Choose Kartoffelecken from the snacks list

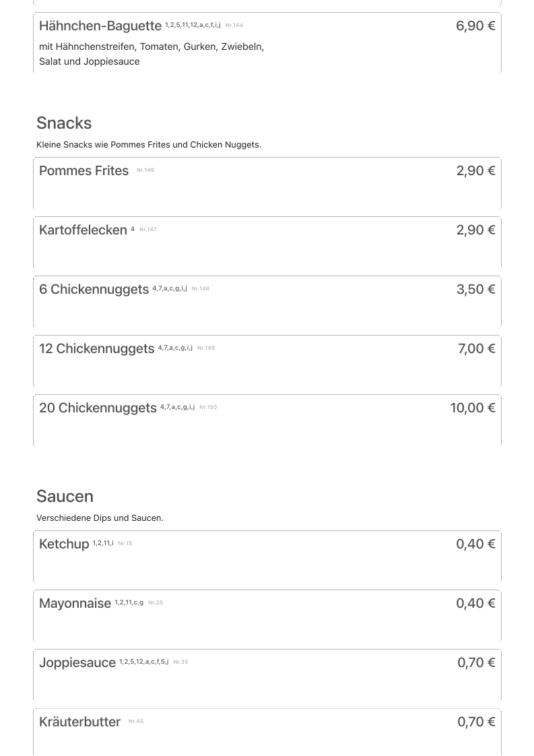pos(83,230)
